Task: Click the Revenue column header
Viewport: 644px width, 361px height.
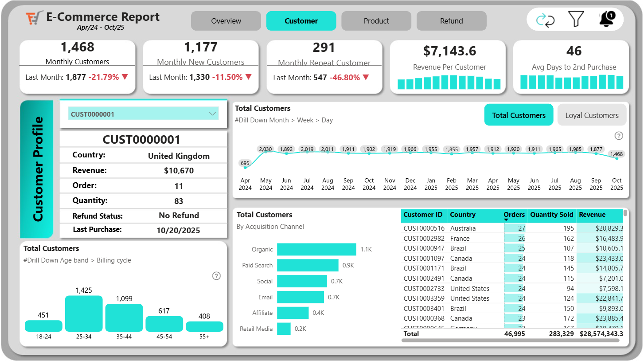Action: click(592, 215)
